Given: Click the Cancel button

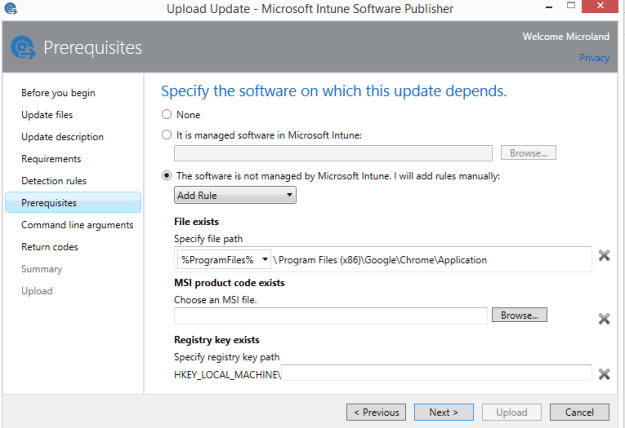Looking at the screenshot, I should coord(579,412).
